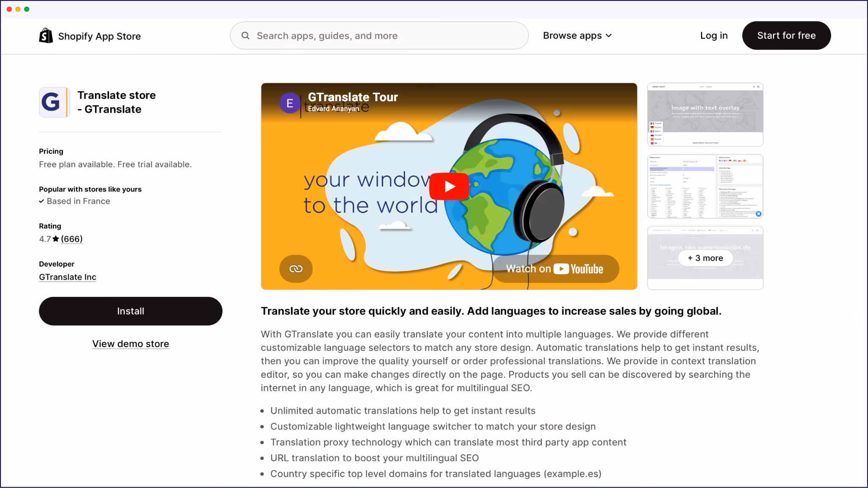Expand the Browse apps dropdown

tap(577, 36)
